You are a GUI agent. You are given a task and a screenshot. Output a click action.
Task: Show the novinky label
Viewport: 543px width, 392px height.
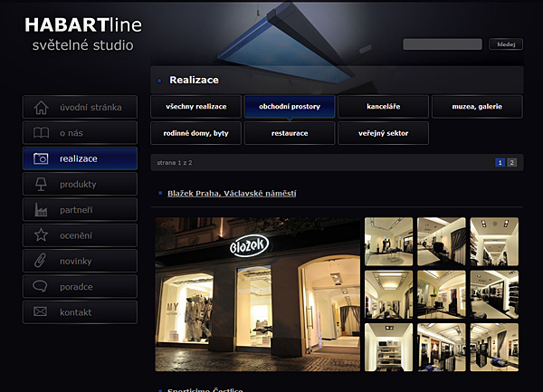[76, 261]
